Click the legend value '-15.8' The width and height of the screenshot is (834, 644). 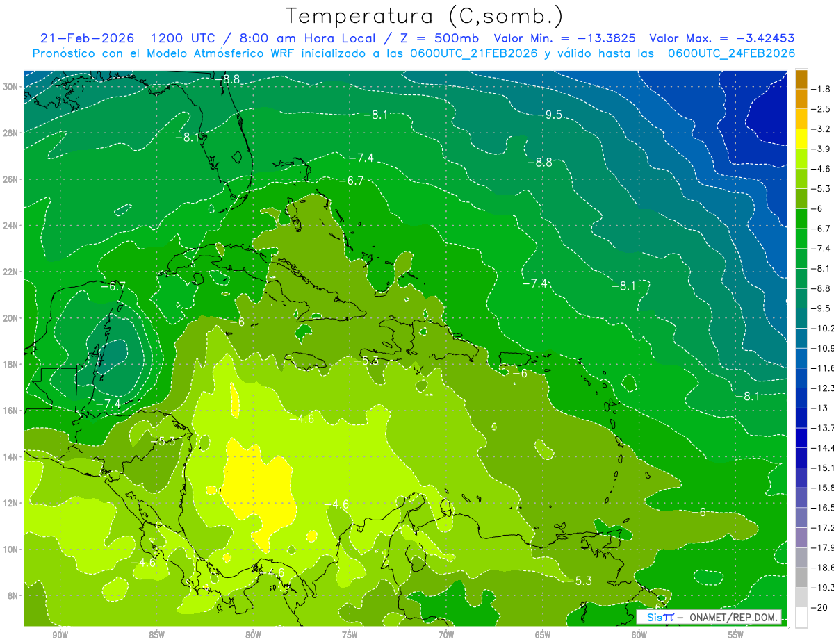[822, 488]
